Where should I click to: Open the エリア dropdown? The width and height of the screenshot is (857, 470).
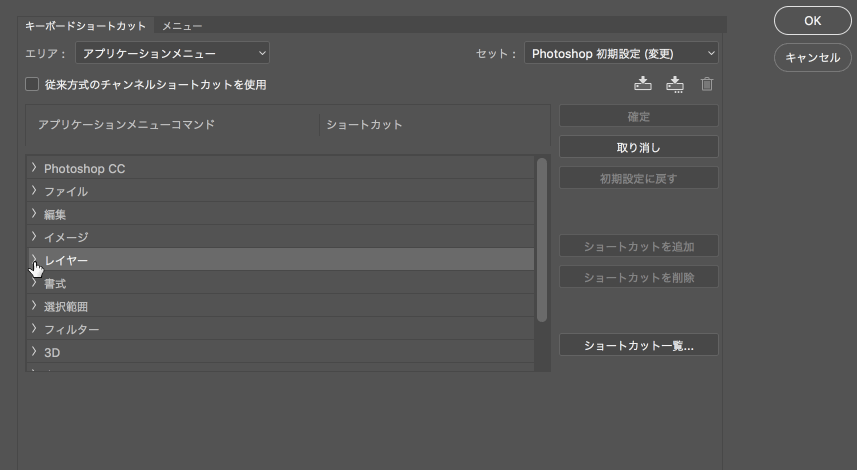(175, 53)
